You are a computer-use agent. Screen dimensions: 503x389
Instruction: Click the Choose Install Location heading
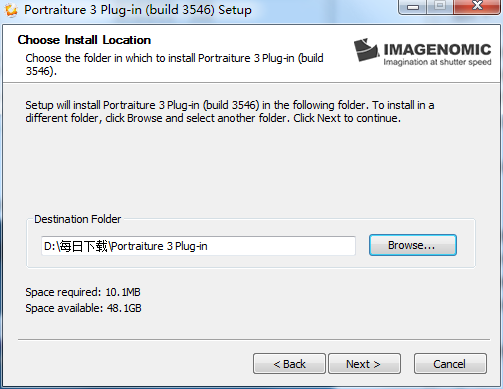tap(84, 40)
